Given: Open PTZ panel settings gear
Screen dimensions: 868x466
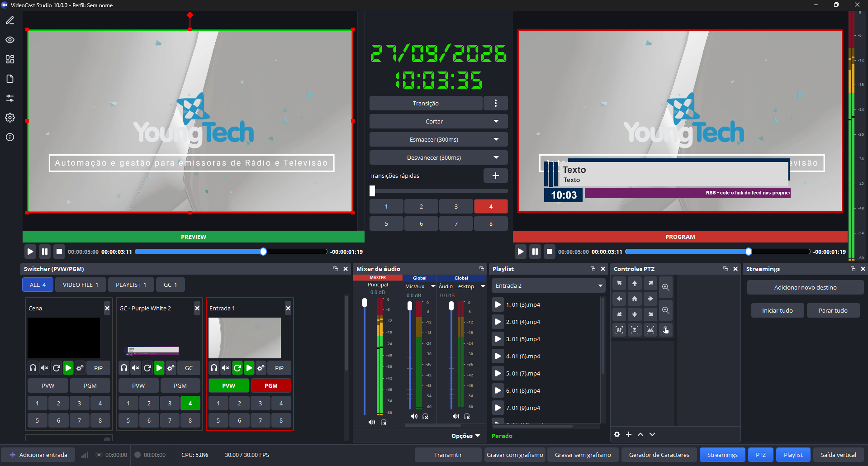Looking at the screenshot, I should pos(617,434).
